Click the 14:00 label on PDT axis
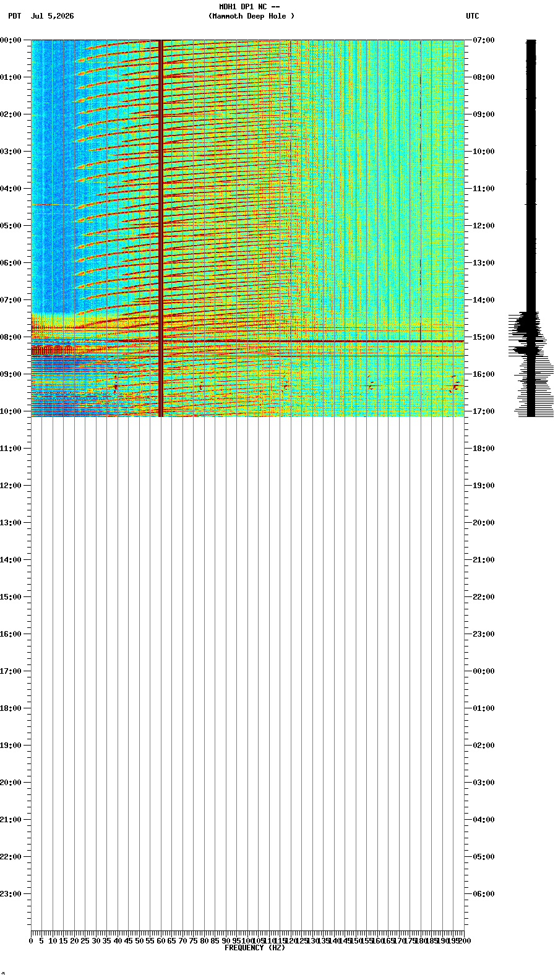558x980 pixels. pyautogui.click(x=11, y=559)
